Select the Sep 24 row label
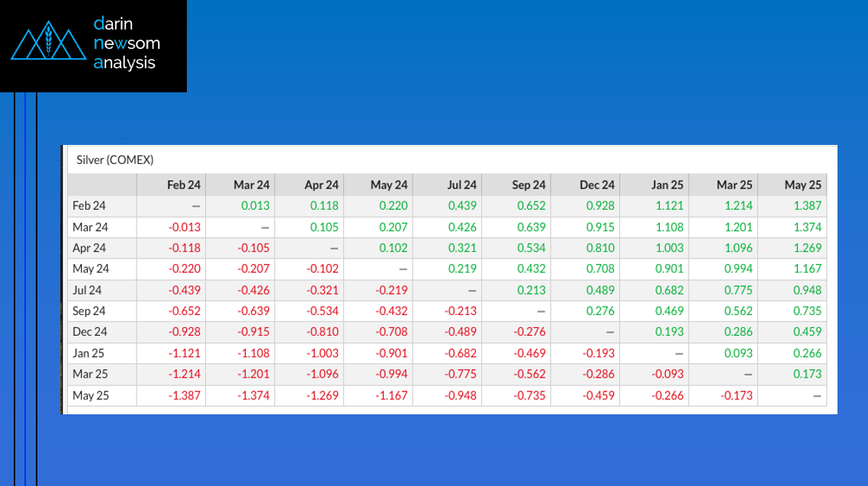 coord(89,311)
